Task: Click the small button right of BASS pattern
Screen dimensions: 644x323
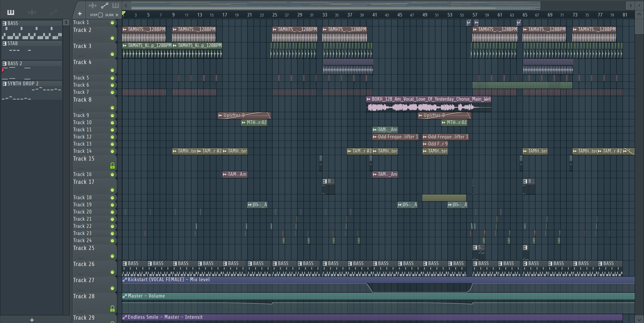Action: coord(66,23)
